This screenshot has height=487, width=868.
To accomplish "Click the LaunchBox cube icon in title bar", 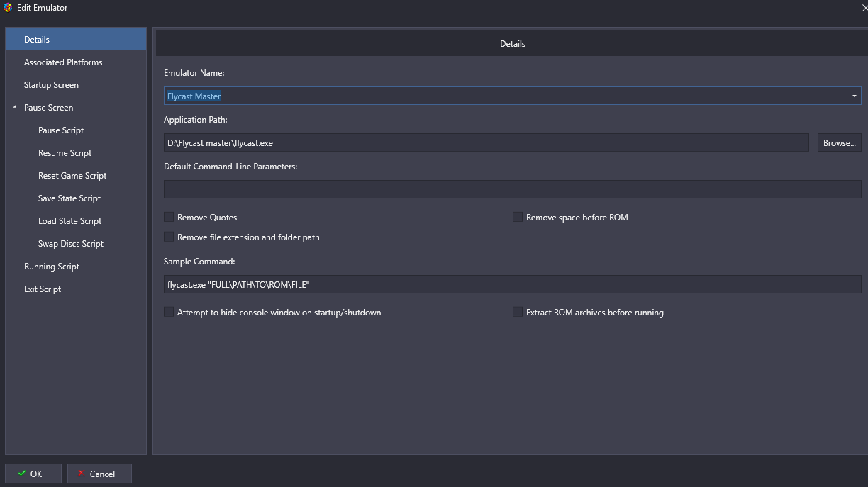I will click(8, 8).
